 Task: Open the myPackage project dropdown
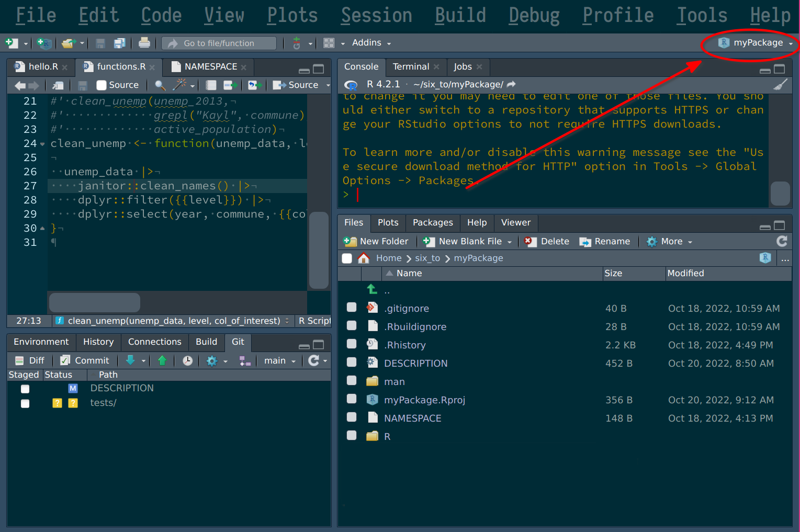pyautogui.click(x=756, y=43)
